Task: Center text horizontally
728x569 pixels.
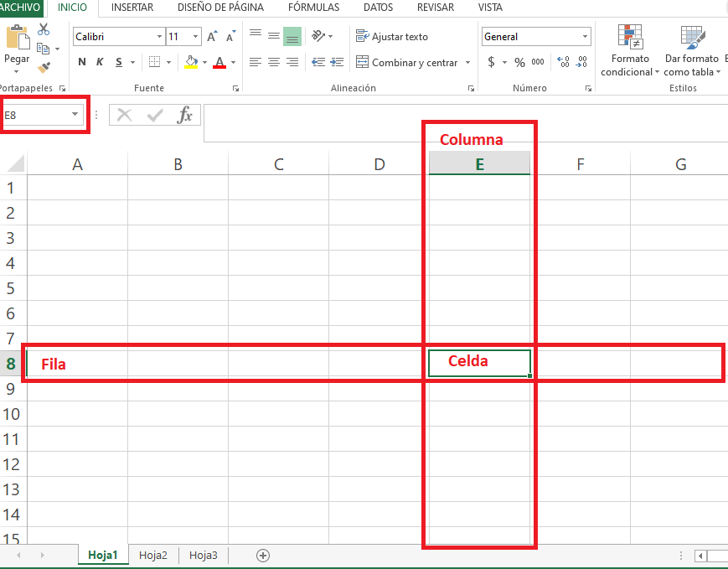Action: pyautogui.click(x=274, y=62)
